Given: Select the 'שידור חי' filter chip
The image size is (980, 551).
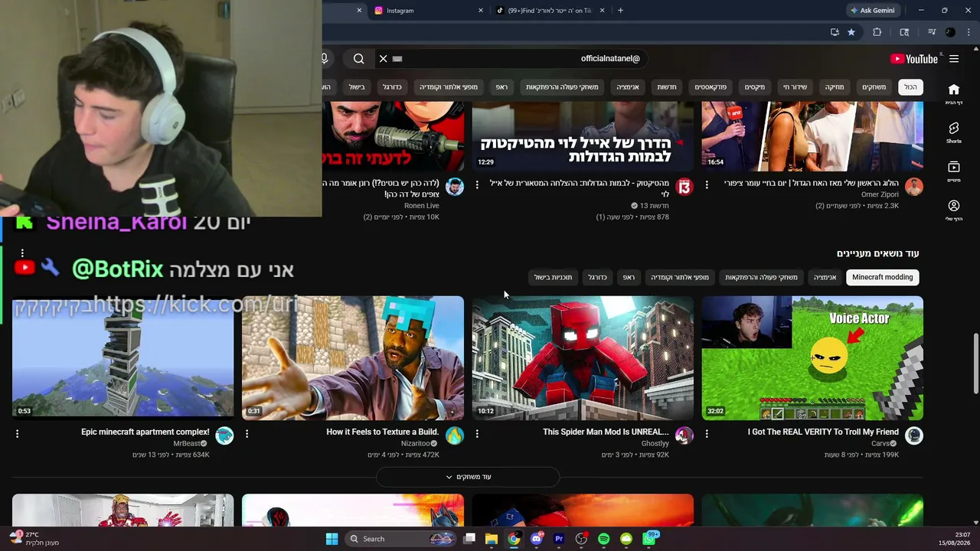Looking at the screenshot, I should 795,87.
